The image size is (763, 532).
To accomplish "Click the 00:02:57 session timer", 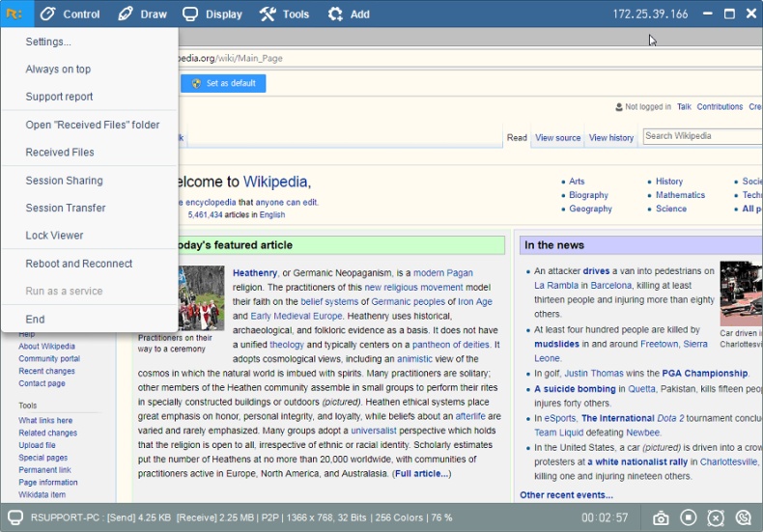I will pyautogui.click(x=605, y=518).
